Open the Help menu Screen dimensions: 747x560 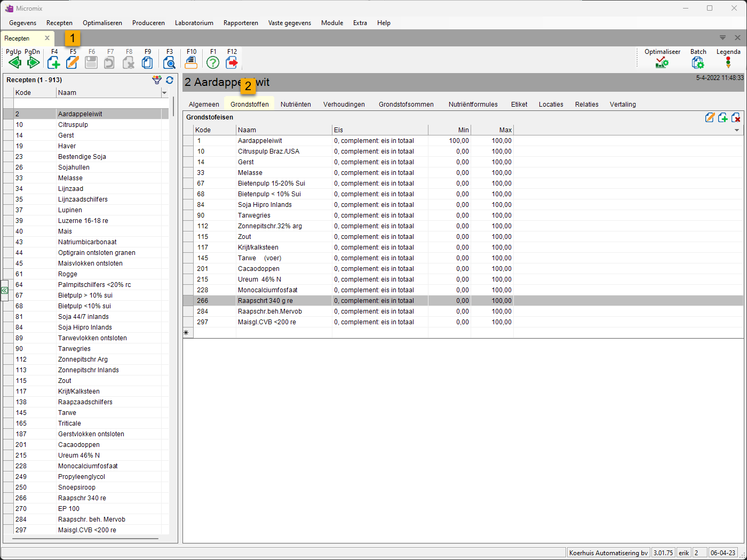pyautogui.click(x=384, y=23)
